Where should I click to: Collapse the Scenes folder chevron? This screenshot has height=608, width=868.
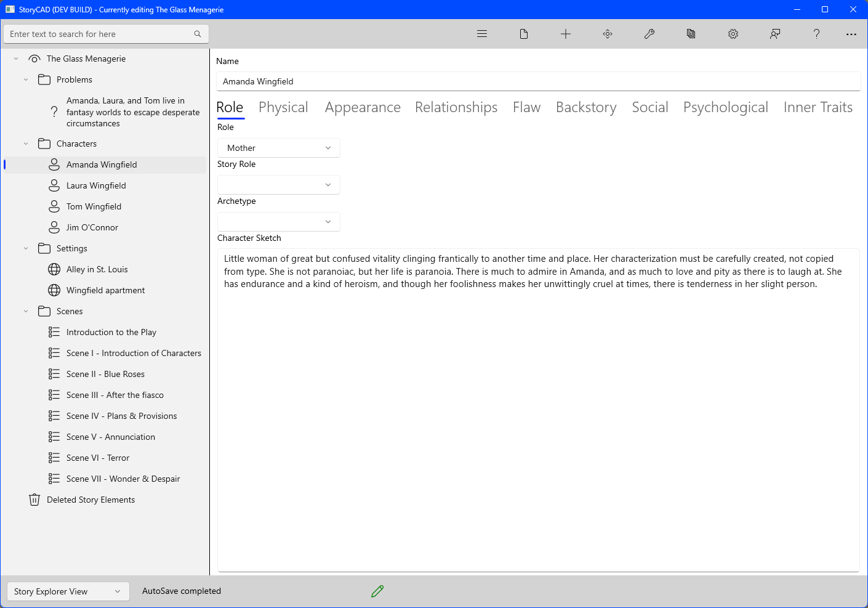tap(26, 311)
